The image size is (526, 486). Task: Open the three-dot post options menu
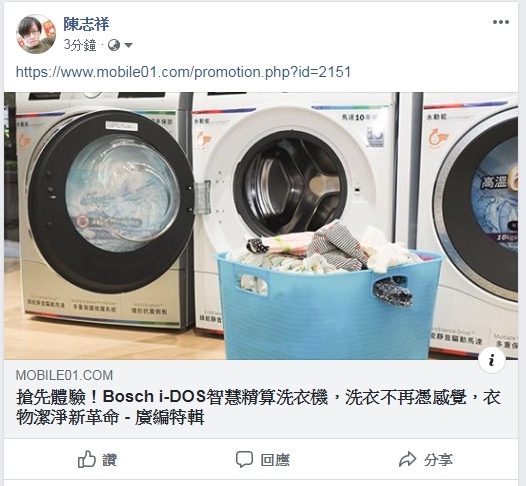pos(501,22)
